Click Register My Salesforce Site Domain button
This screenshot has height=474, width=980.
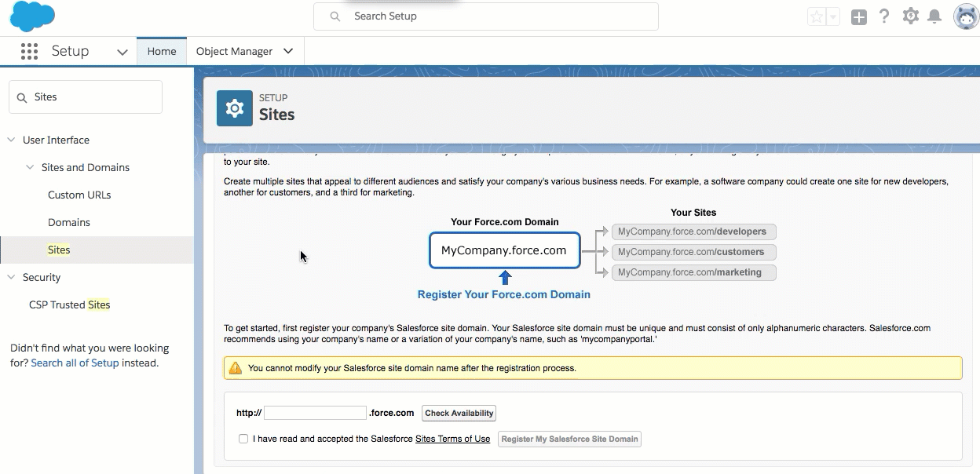click(569, 439)
